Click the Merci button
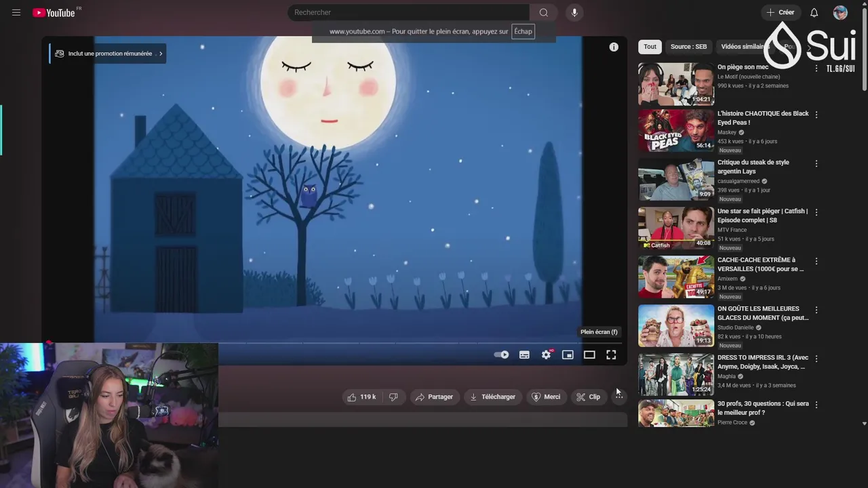868x488 pixels. [x=546, y=397]
